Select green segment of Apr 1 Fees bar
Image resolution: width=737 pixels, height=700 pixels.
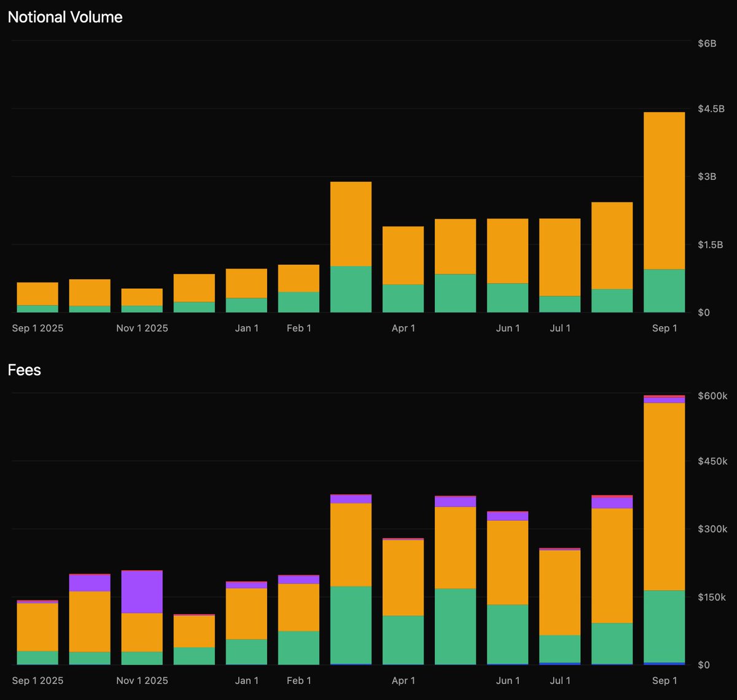403,640
